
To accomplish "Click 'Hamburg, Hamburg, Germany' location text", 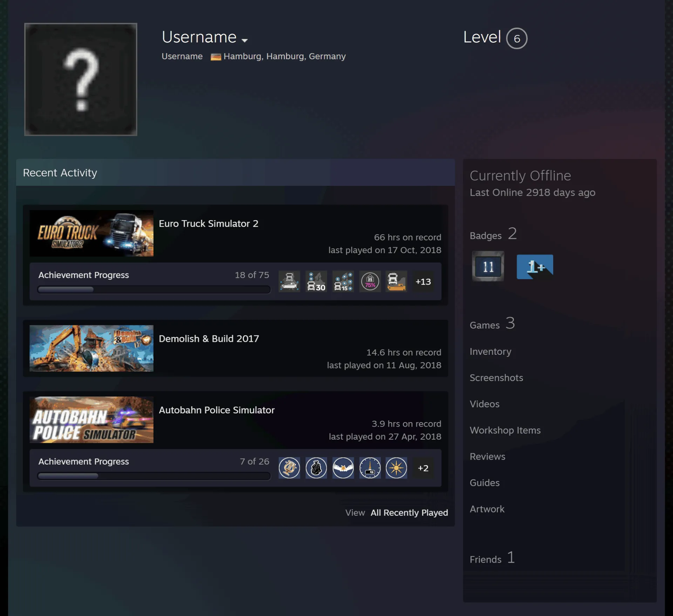I will coord(285,56).
